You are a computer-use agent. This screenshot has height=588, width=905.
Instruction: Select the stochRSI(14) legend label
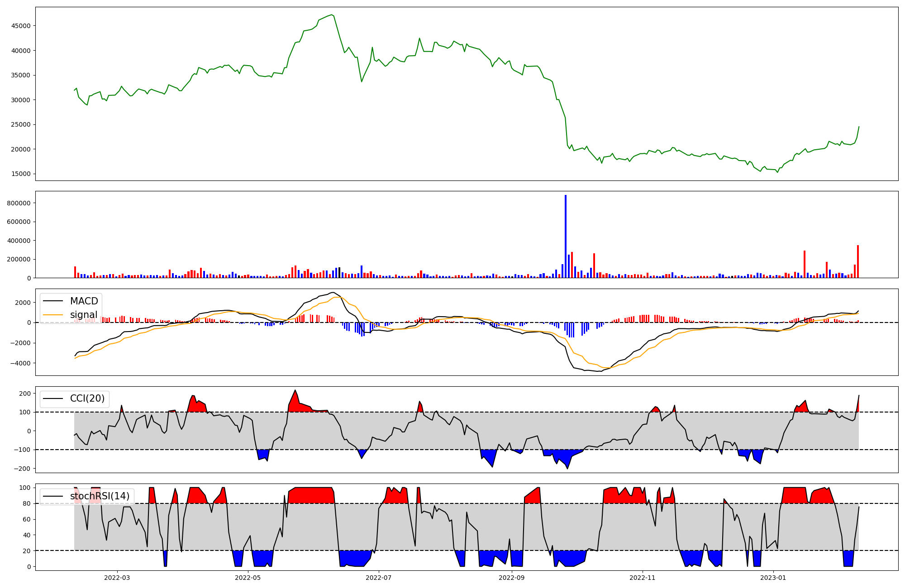click(100, 496)
